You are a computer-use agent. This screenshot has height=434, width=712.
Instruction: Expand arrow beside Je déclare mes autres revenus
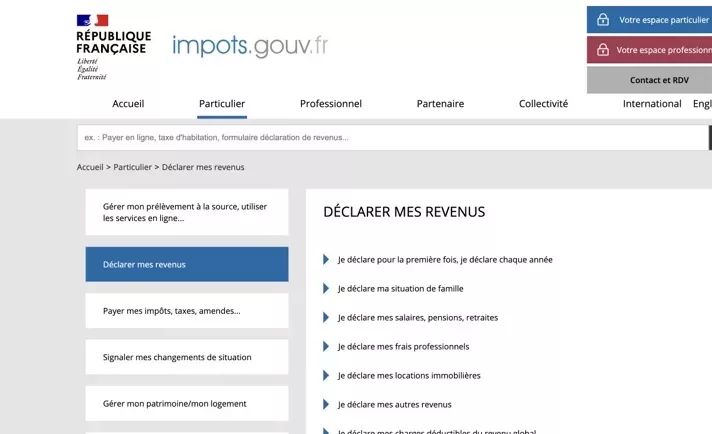[326, 404]
